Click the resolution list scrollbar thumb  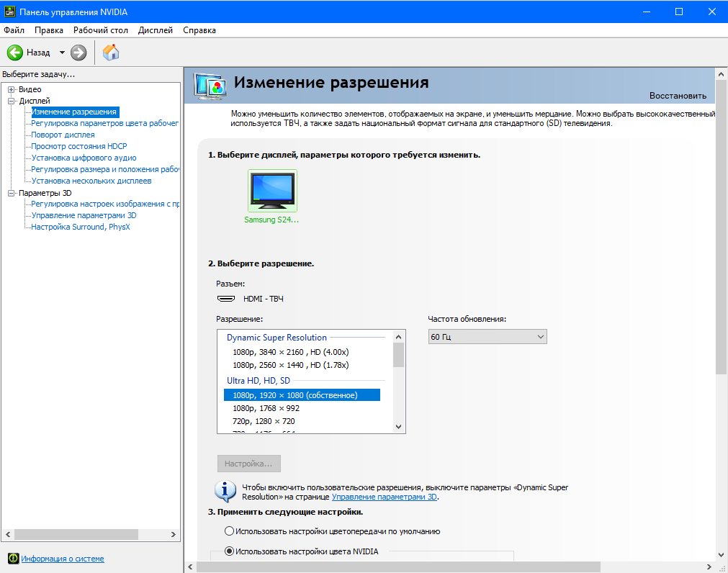pyautogui.click(x=398, y=355)
